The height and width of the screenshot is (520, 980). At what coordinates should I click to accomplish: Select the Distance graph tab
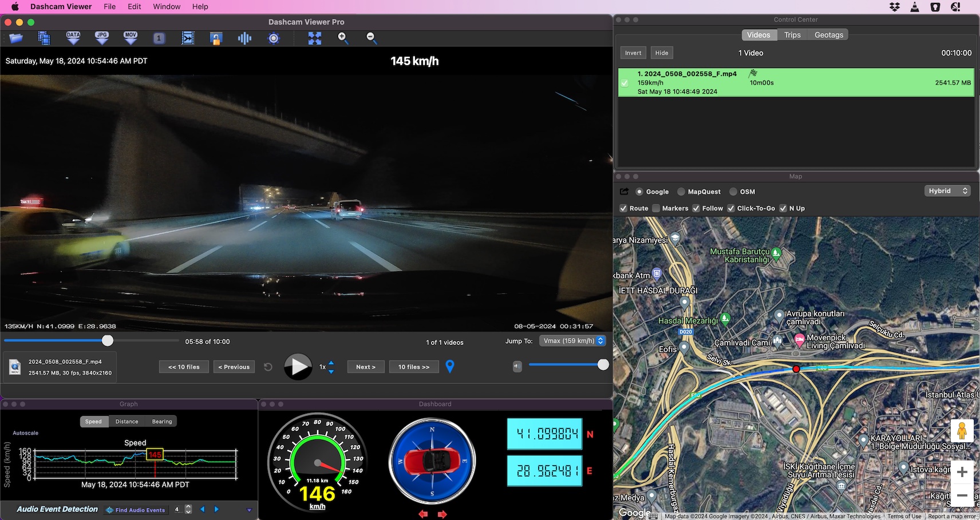pos(127,422)
